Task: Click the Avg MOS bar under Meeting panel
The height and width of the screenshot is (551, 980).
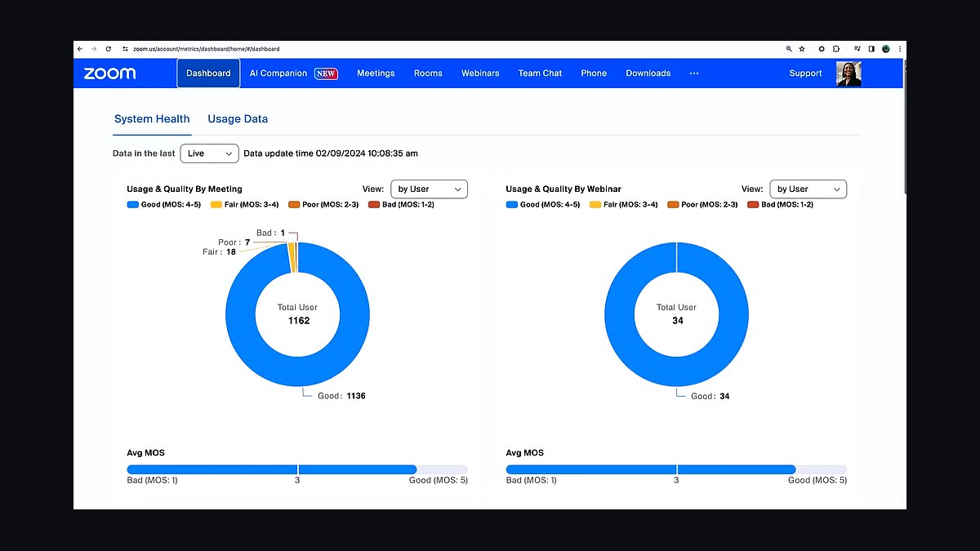Action: (297, 469)
